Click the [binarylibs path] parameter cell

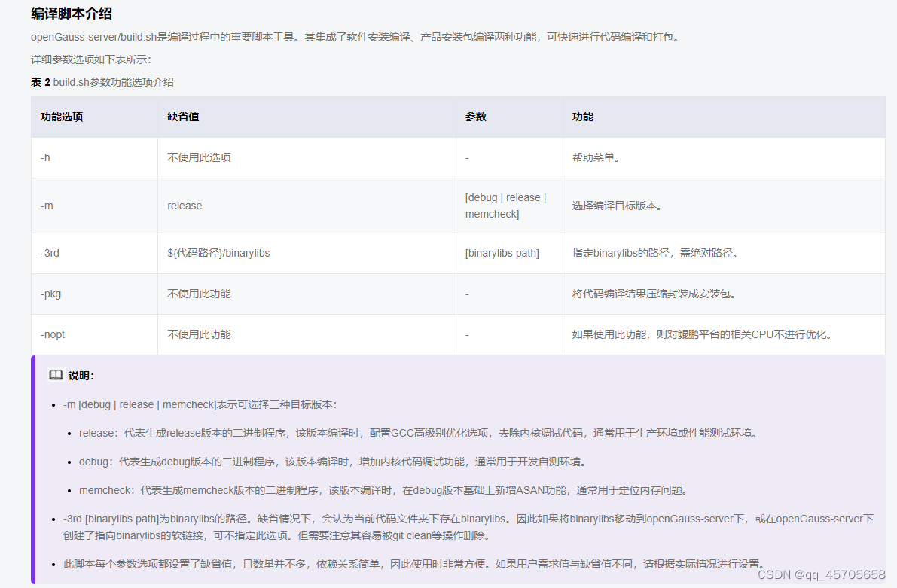click(509, 253)
